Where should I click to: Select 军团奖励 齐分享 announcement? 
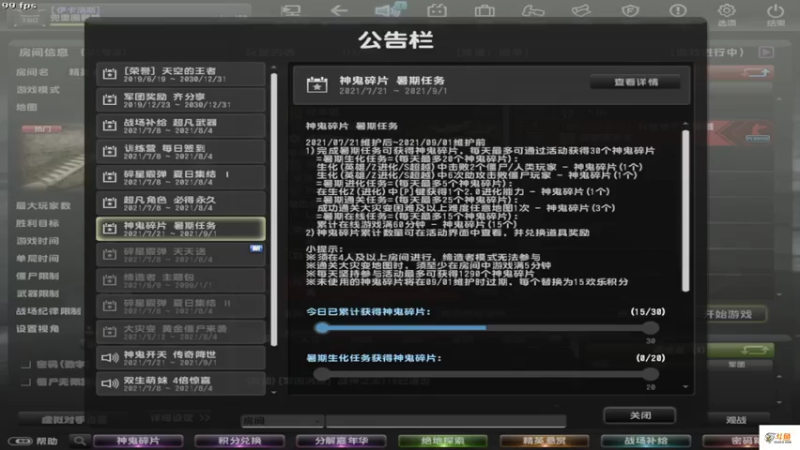point(181,100)
